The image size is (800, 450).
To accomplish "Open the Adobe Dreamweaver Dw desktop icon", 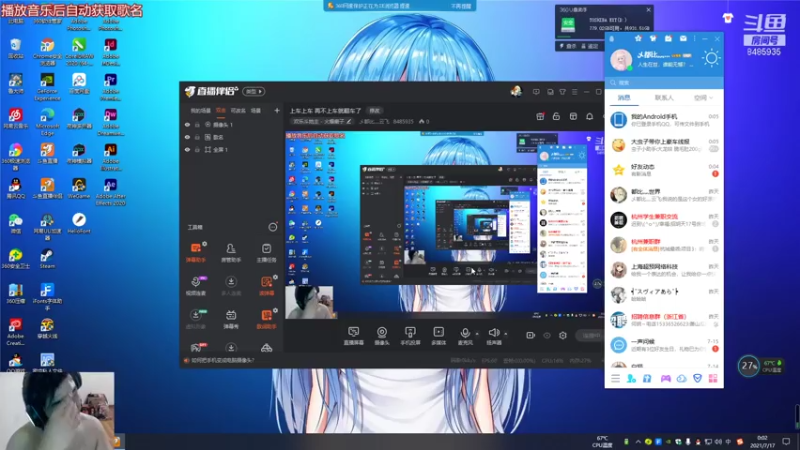I will [111, 121].
